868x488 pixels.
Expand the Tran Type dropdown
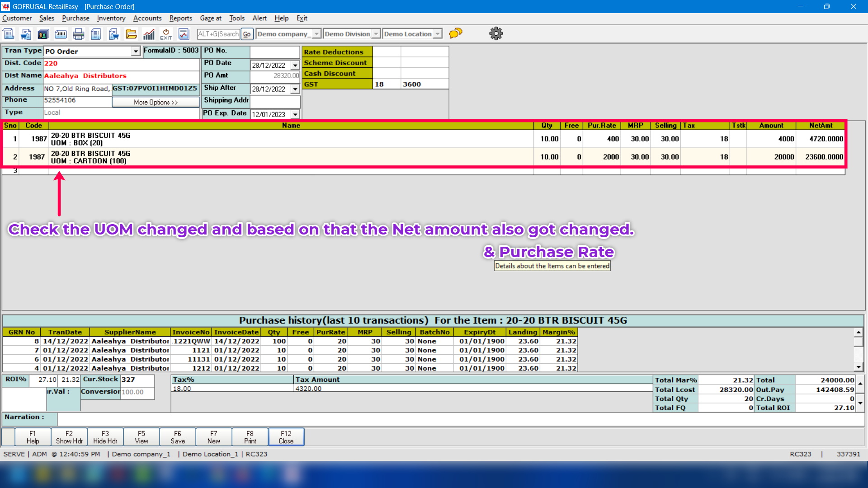(x=135, y=52)
